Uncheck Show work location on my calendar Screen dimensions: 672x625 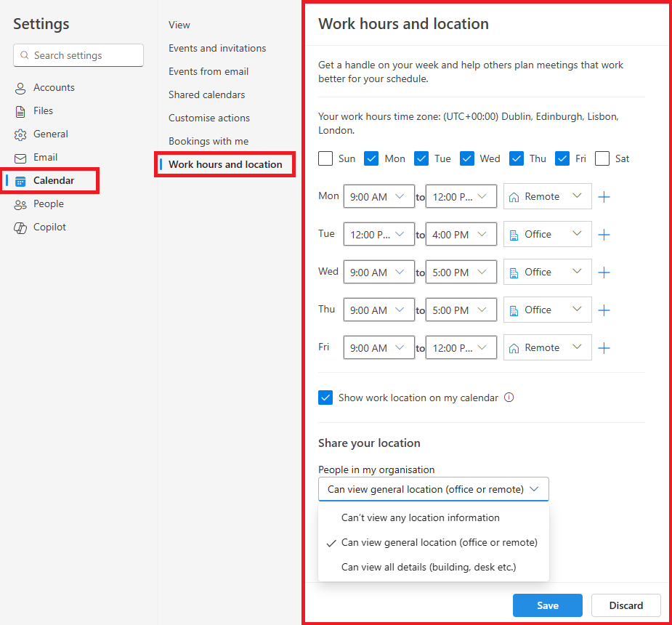coord(326,398)
